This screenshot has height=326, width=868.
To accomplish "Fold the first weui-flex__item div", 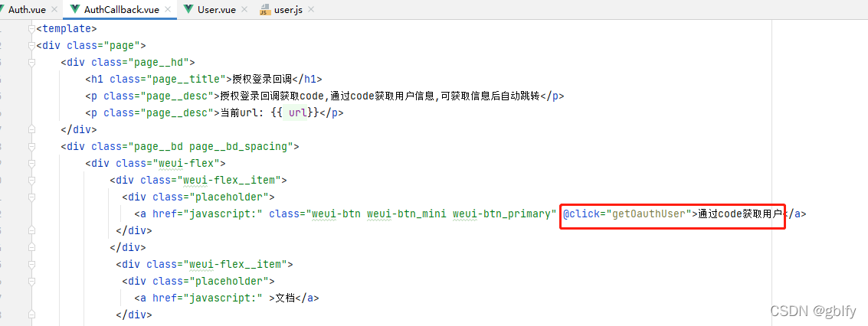I will pos(31,180).
